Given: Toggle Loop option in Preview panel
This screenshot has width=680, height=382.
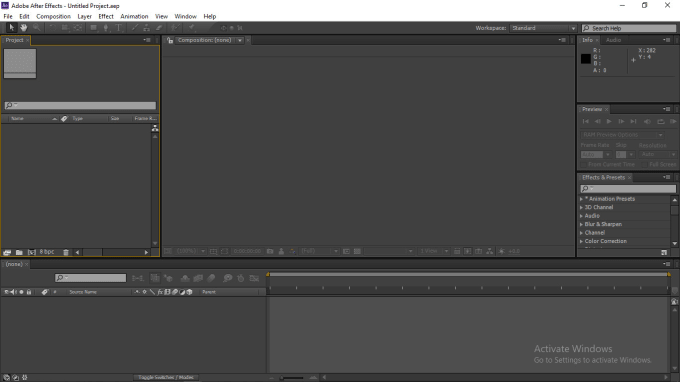Looking at the screenshot, I should click(660, 121).
